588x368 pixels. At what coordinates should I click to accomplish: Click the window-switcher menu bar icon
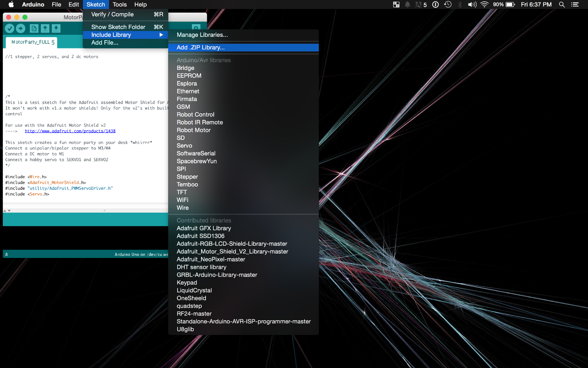coord(396,4)
